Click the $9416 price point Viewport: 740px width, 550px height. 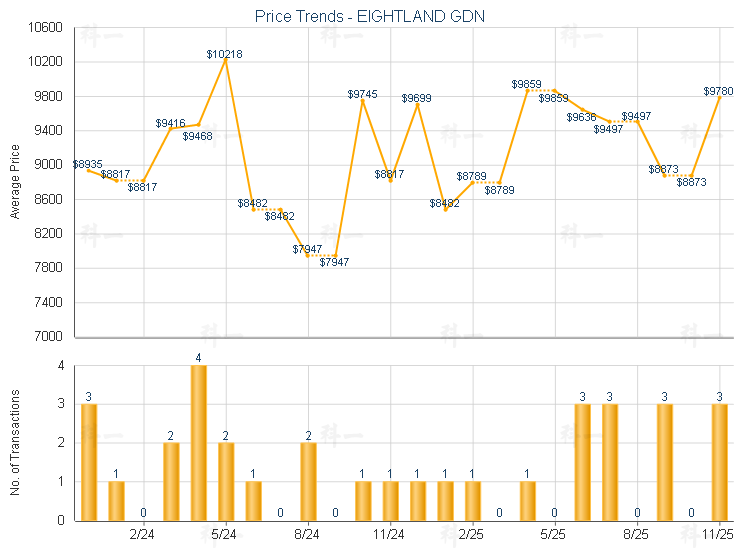click(x=171, y=129)
